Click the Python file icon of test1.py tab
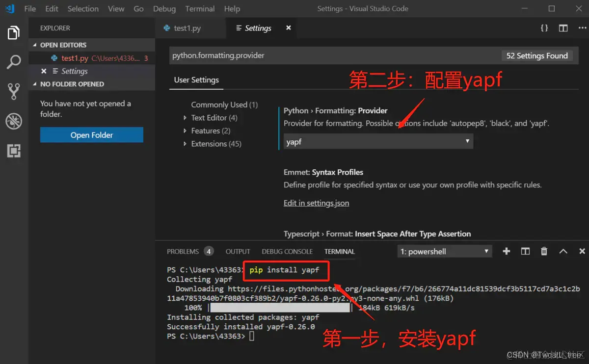The image size is (589, 364). [167, 28]
